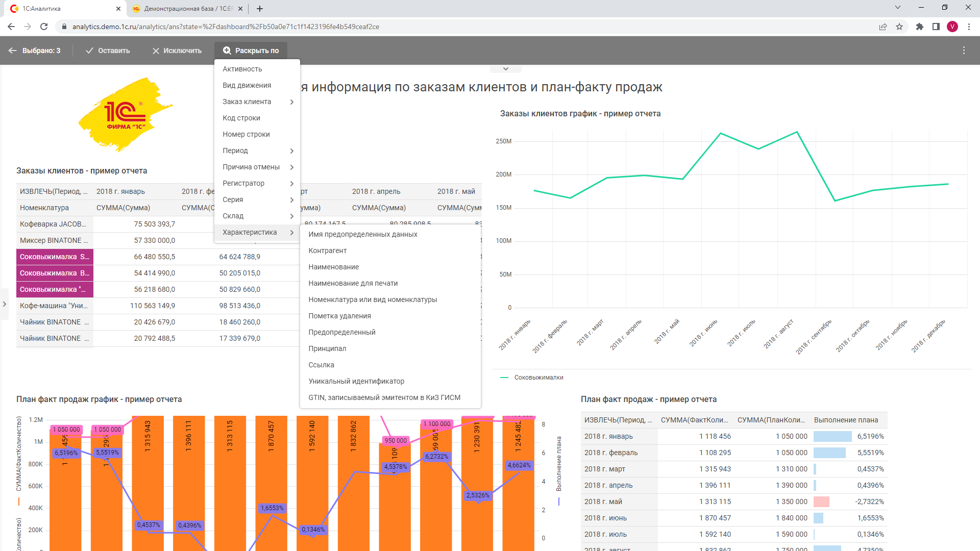This screenshot has height=551, width=980.
Task: Toggle the browser side panel icon
Action: tap(936, 27)
